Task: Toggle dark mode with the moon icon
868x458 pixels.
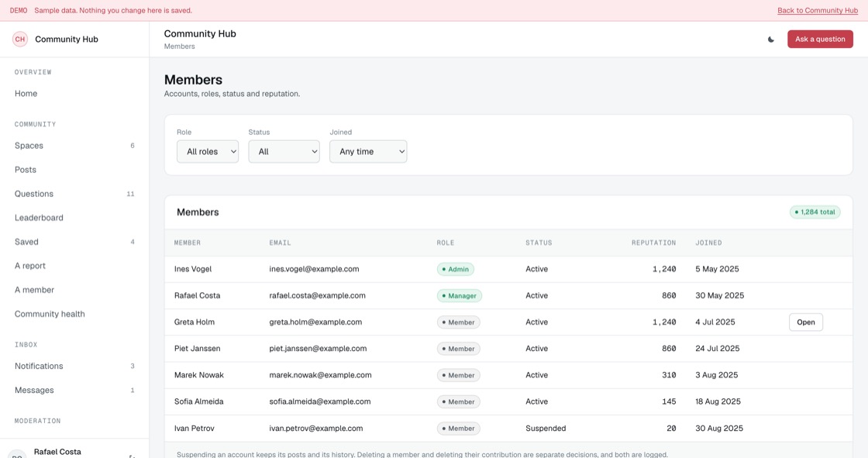Action: pyautogui.click(x=770, y=40)
